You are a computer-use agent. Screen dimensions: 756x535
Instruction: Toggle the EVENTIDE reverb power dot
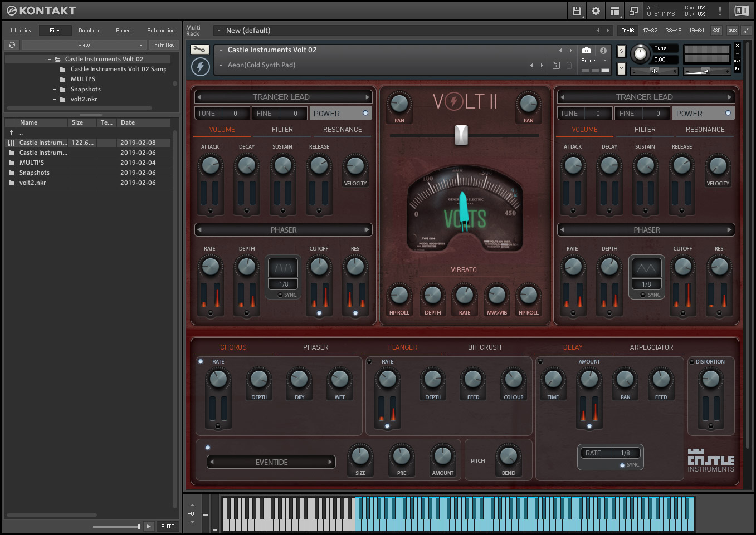(208, 448)
